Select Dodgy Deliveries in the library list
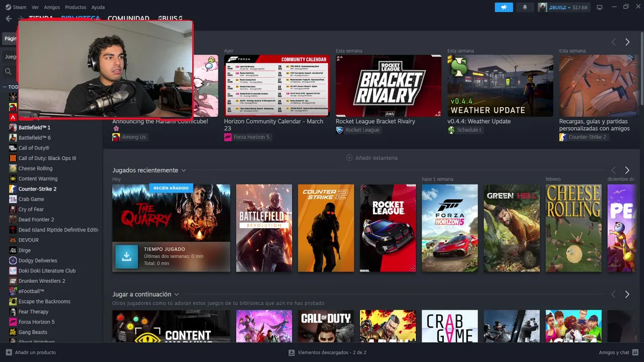This screenshot has width=644, height=362. (x=38, y=260)
